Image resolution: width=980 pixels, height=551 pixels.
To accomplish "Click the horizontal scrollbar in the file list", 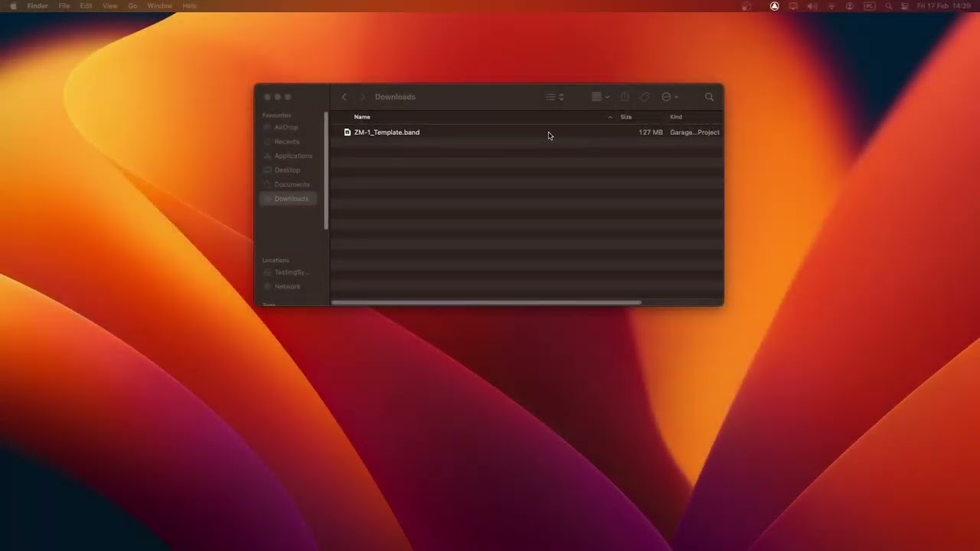I will pyautogui.click(x=486, y=303).
